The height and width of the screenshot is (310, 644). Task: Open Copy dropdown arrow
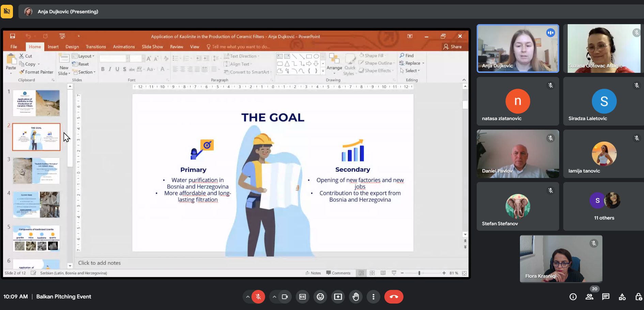pos(39,64)
